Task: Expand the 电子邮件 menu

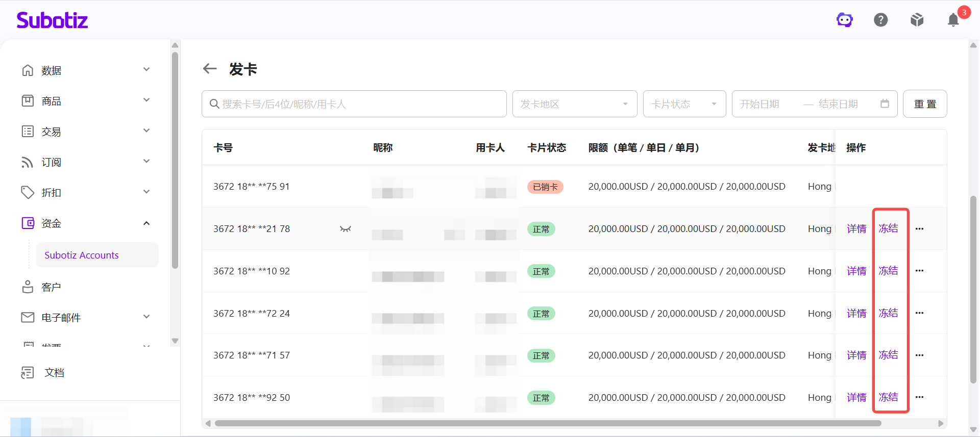Action: point(146,317)
